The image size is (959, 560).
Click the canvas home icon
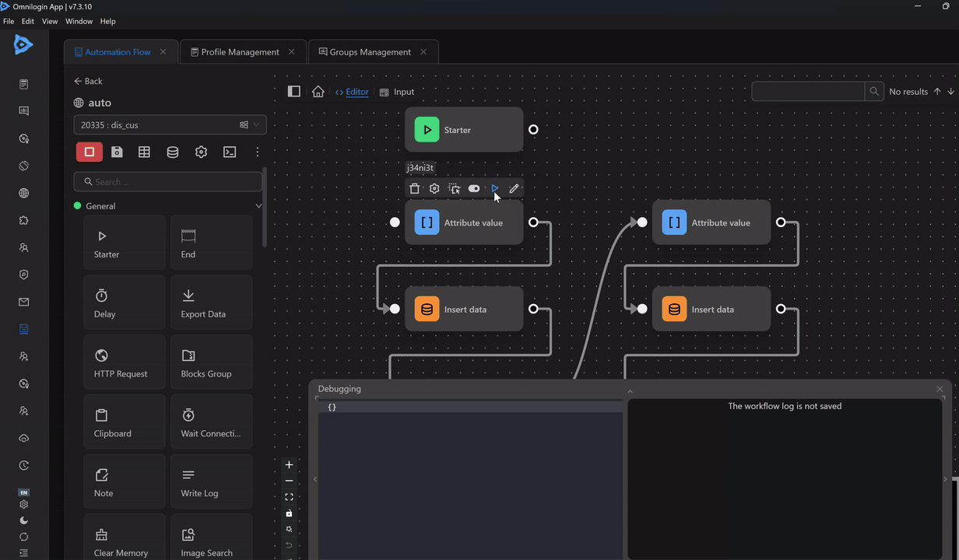click(x=318, y=92)
